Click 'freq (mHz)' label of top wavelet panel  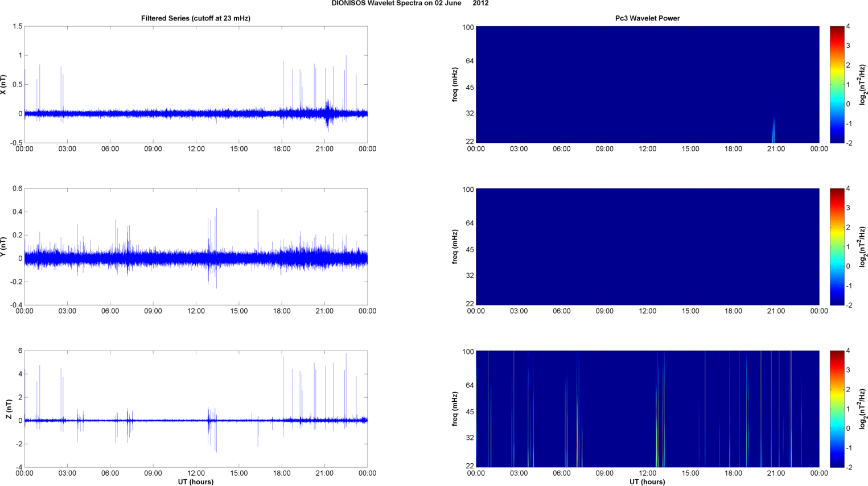pyautogui.click(x=455, y=85)
